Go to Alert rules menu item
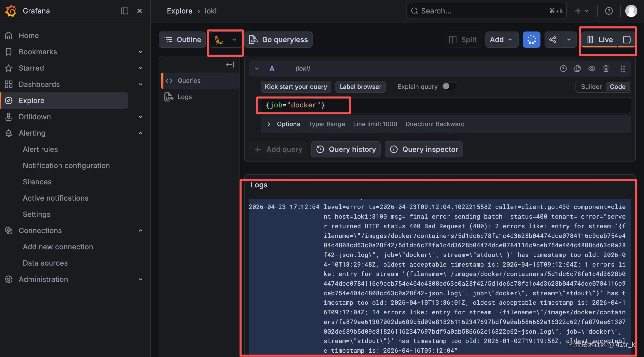The height and width of the screenshot is (357, 644). (40, 149)
